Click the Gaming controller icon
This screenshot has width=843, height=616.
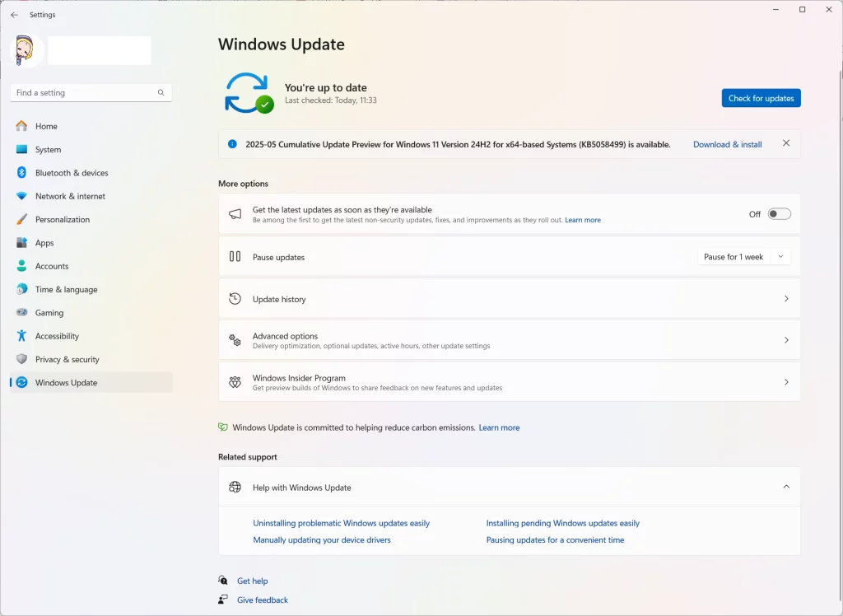(21, 313)
